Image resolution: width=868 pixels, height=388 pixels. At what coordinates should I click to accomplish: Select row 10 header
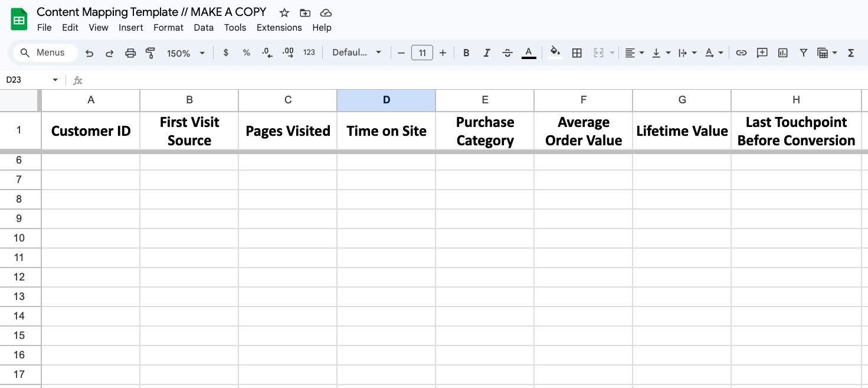(x=19, y=238)
